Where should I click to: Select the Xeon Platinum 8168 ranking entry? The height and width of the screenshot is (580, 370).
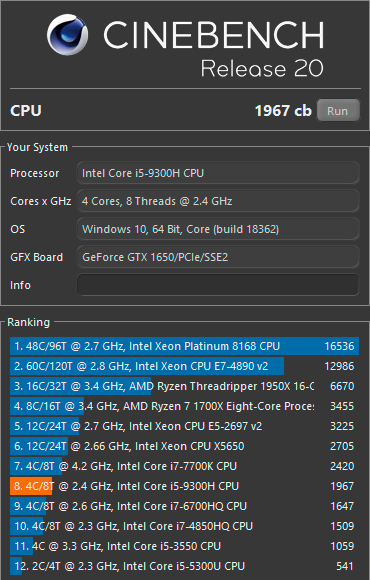tap(184, 346)
